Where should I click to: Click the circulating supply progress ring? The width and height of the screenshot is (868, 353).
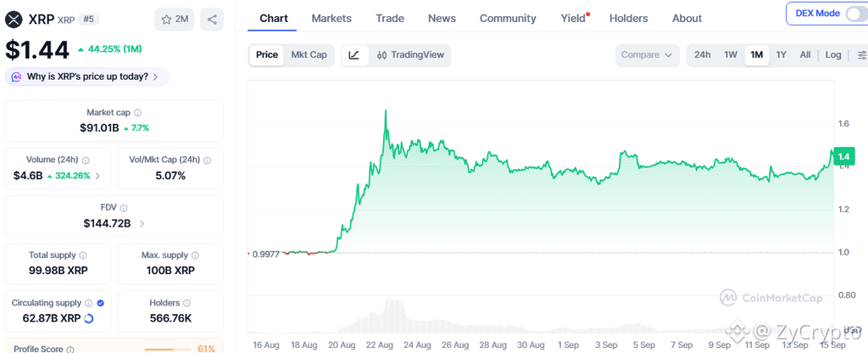(88, 319)
